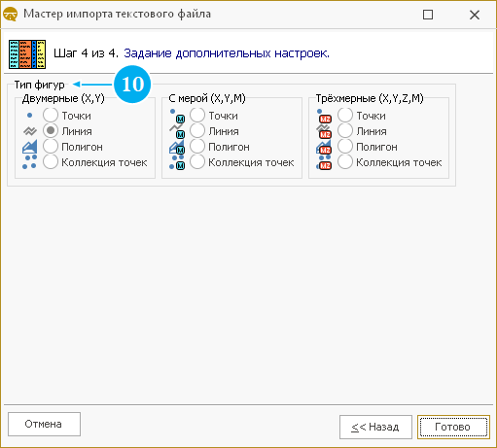Image resolution: width=497 pixels, height=448 pixels.
Task: Choose Точки under С мерой (X,Y,M)
Action: click(214, 116)
